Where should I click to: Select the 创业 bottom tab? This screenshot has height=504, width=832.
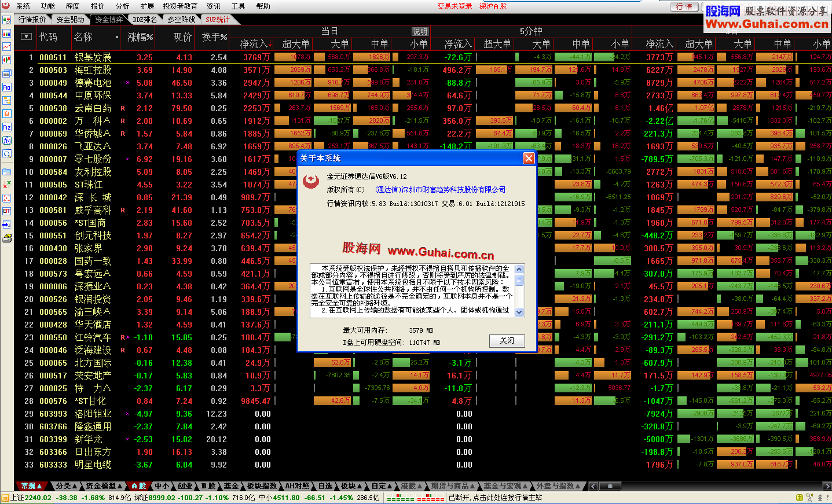pyautogui.click(x=185, y=486)
